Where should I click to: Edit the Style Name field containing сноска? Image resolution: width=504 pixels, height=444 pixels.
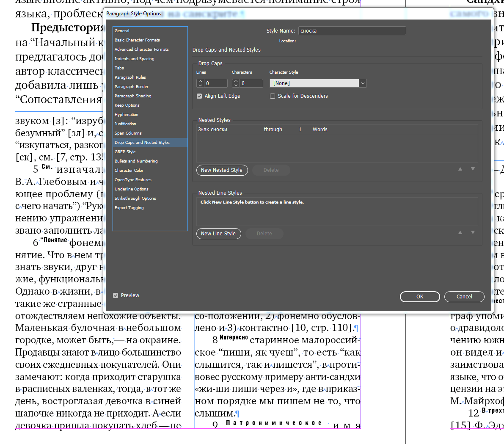[351, 30]
